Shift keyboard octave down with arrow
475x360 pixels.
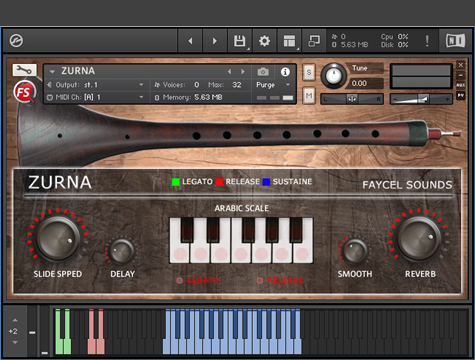pyautogui.click(x=15, y=342)
